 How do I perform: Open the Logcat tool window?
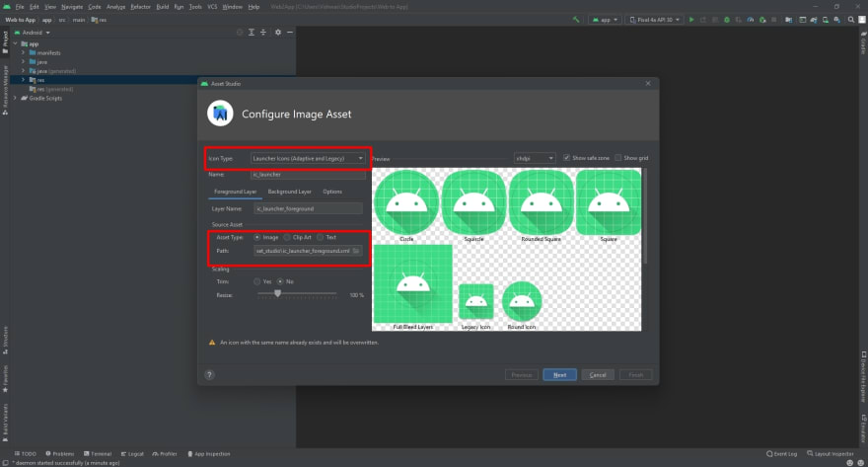coord(132,454)
